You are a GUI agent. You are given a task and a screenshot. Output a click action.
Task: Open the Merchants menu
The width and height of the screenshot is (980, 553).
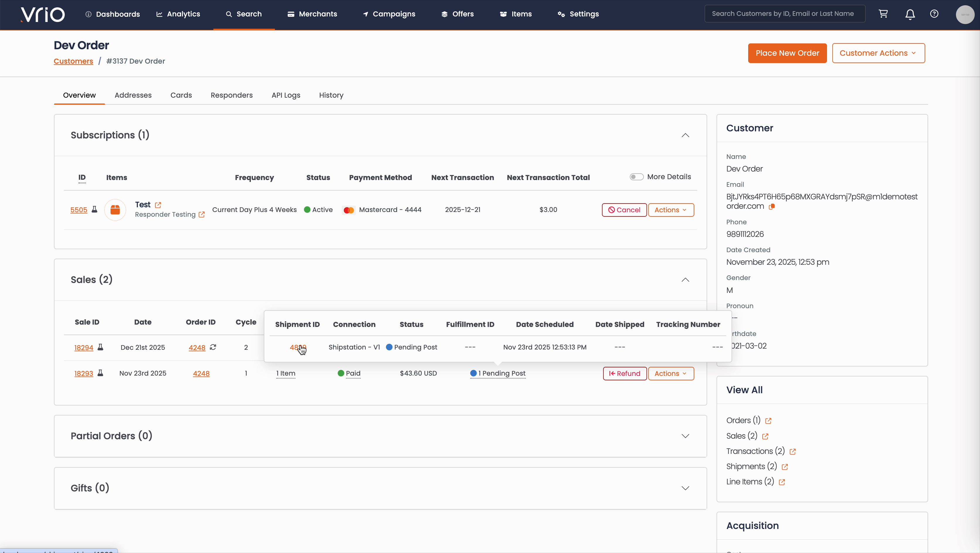(312, 14)
